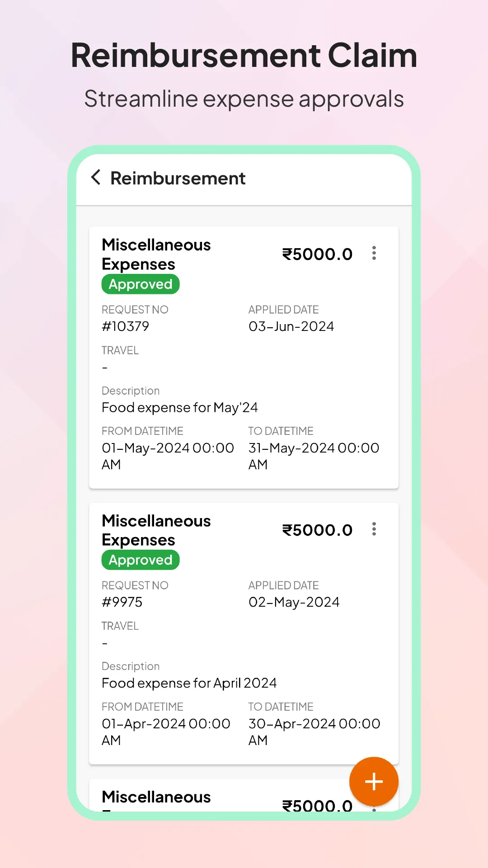The width and height of the screenshot is (488, 868).
Task: Tap the Approved status toggle for May expenses
Action: [x=140, y=284]
